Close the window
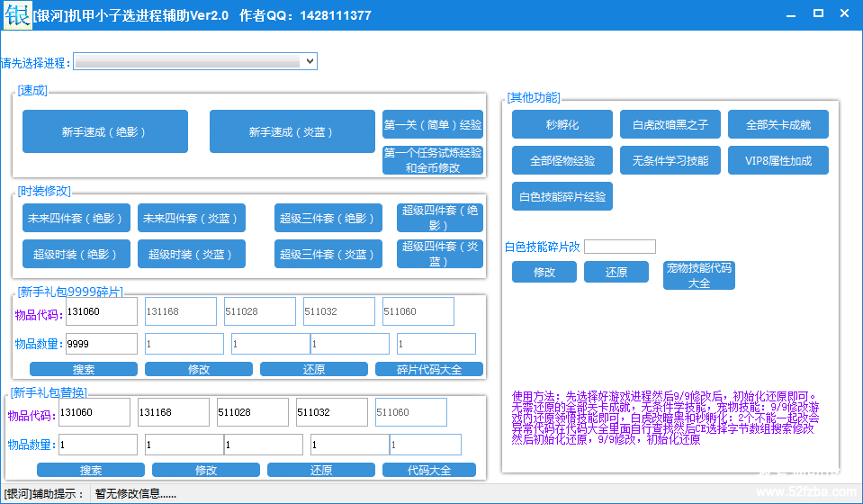The image size is (863, 504). click(844, 13)
